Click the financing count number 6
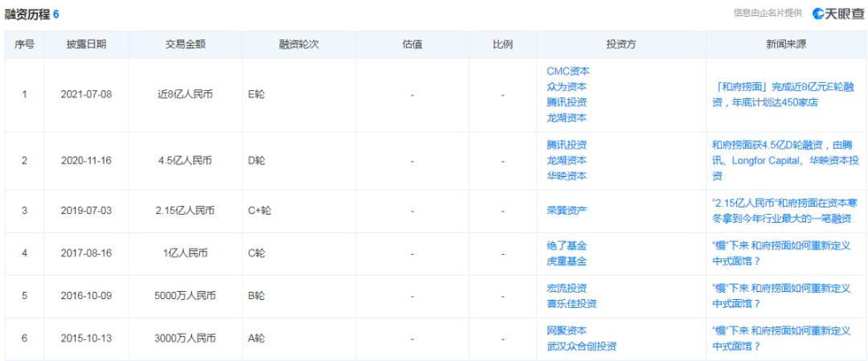 [x=56, y=15]
